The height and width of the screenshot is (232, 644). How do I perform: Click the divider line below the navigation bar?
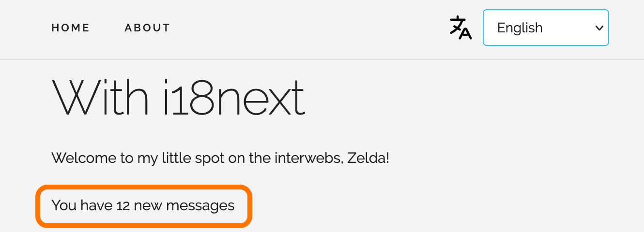click(322, 59)
